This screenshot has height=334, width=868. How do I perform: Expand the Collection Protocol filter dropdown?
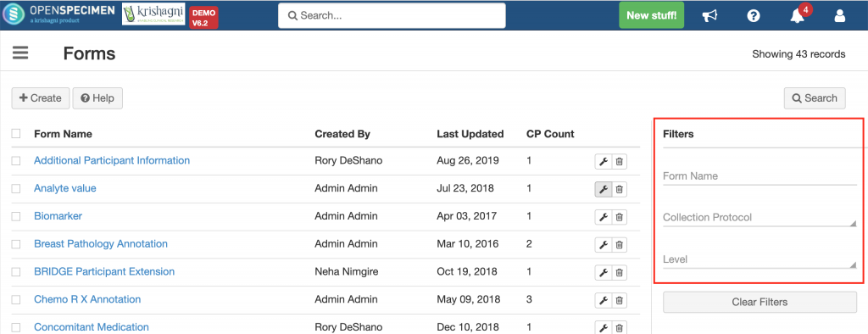[x=759, y=218]
